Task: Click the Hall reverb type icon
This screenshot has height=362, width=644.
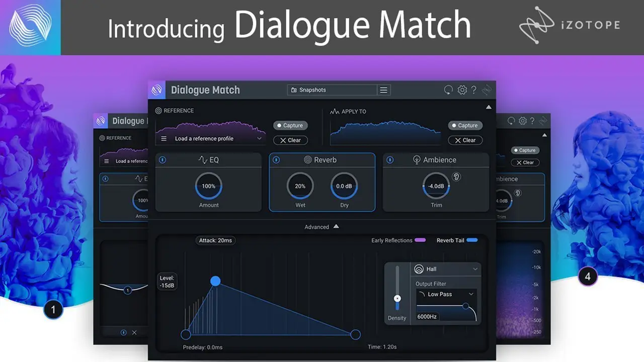Action: click(419, 269)
